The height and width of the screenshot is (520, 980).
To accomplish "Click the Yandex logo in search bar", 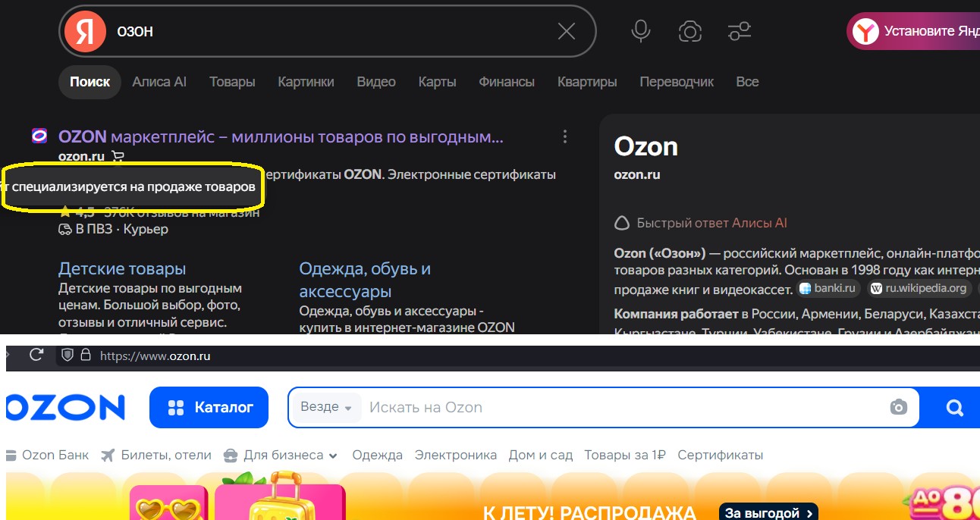I will click(85, 31).
